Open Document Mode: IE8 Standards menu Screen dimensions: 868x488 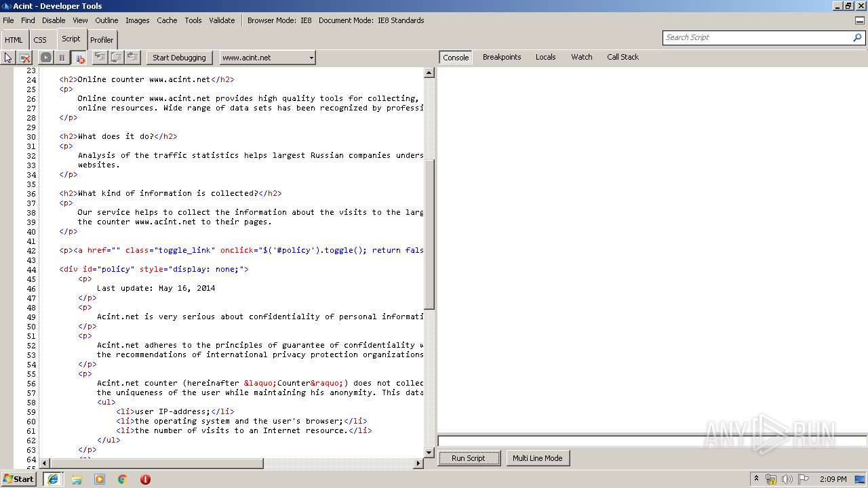(372, 20)
